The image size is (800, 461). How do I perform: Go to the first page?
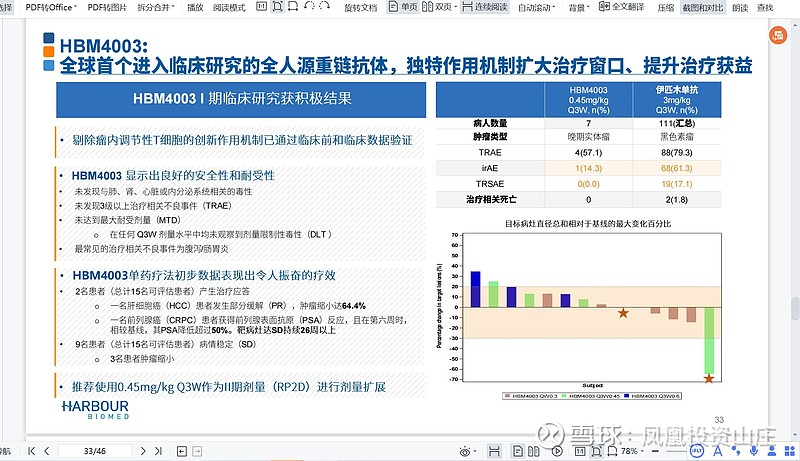coord(30,451)
